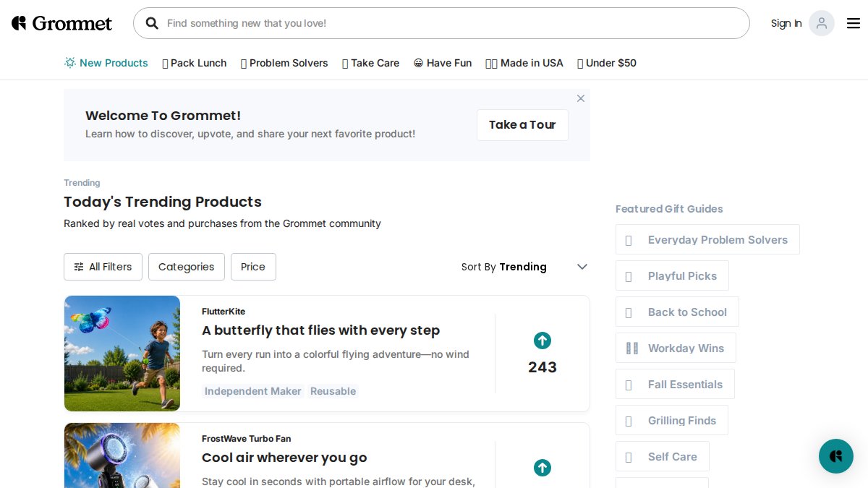Open the FlutterKite product photo
Viewport: 868px width, 488px height.
click(122, 354)
